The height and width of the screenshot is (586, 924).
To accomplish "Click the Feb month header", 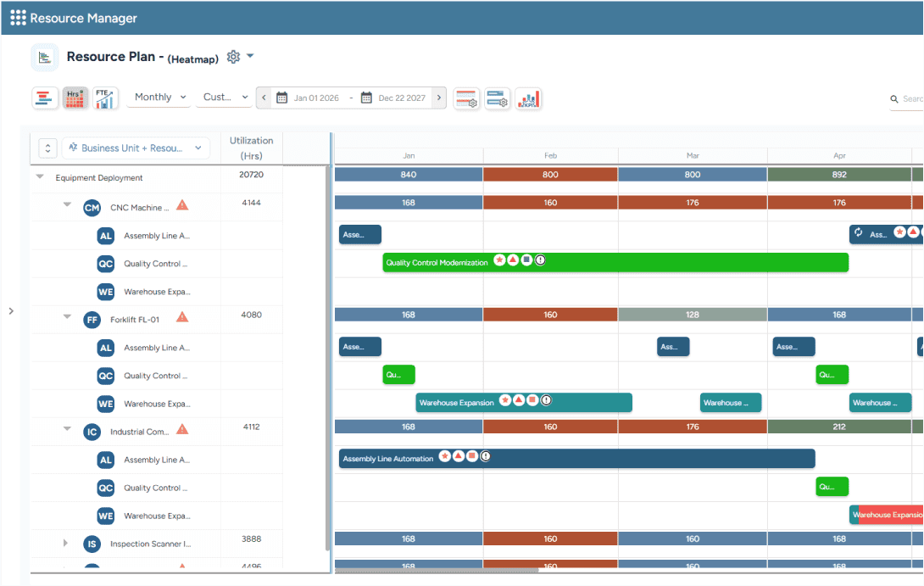I will tap(550, 156).
